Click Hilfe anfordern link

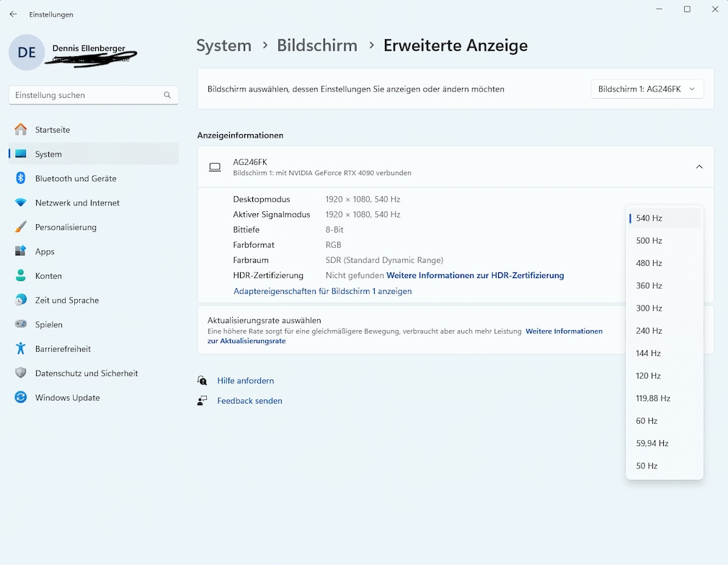[245, 381]
